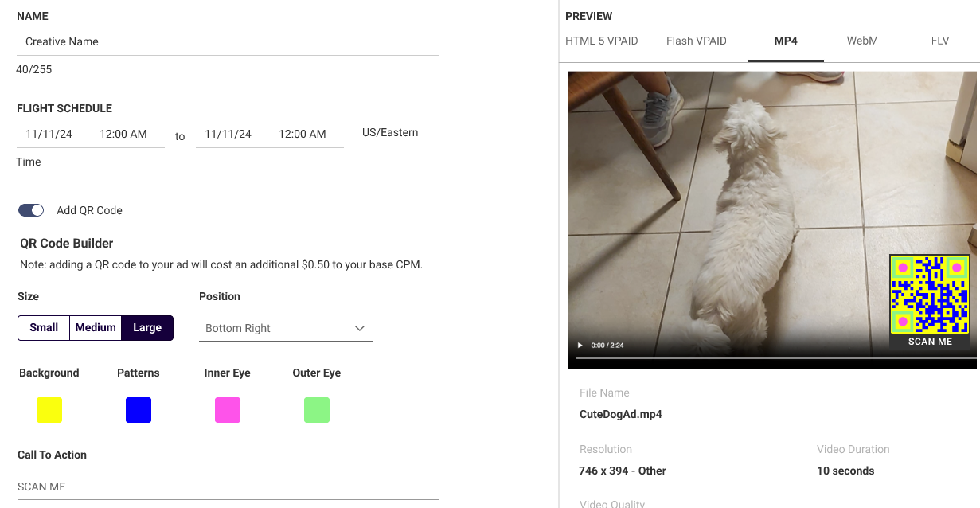Select Medium QR code size

point(96,327)
